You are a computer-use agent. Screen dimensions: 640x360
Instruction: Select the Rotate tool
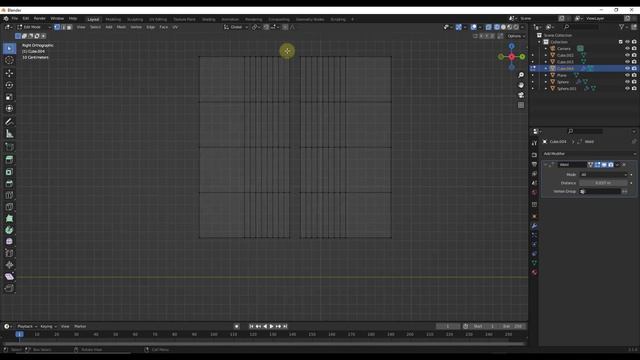tap(9, 85)
